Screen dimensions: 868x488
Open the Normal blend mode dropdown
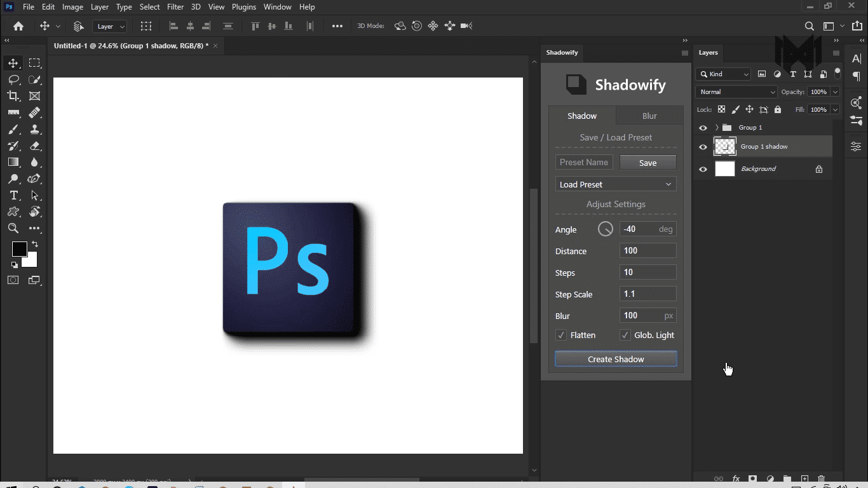(x=736, y=92)
